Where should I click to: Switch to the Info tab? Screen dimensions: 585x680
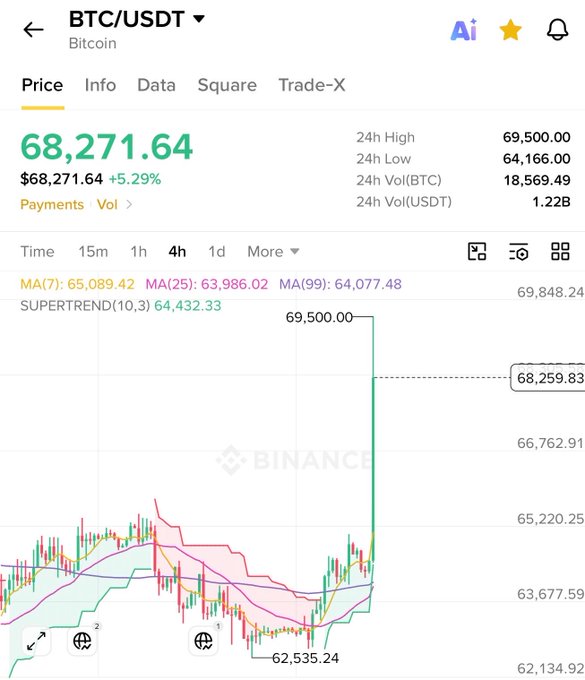[x=100, y=85]
